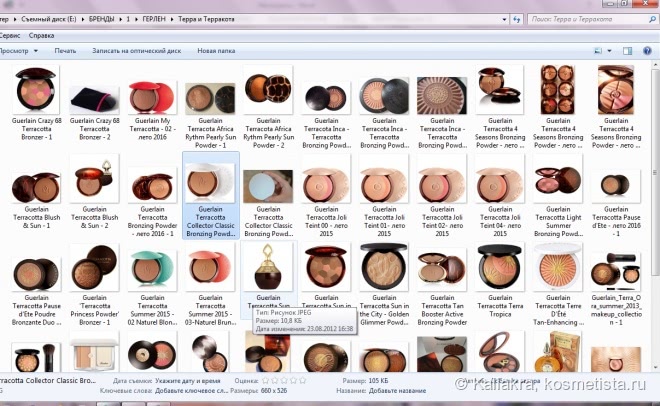Expand breadcrumb arrow after ГЕРЛЕН
660x406 pixels.
(172, 19)
